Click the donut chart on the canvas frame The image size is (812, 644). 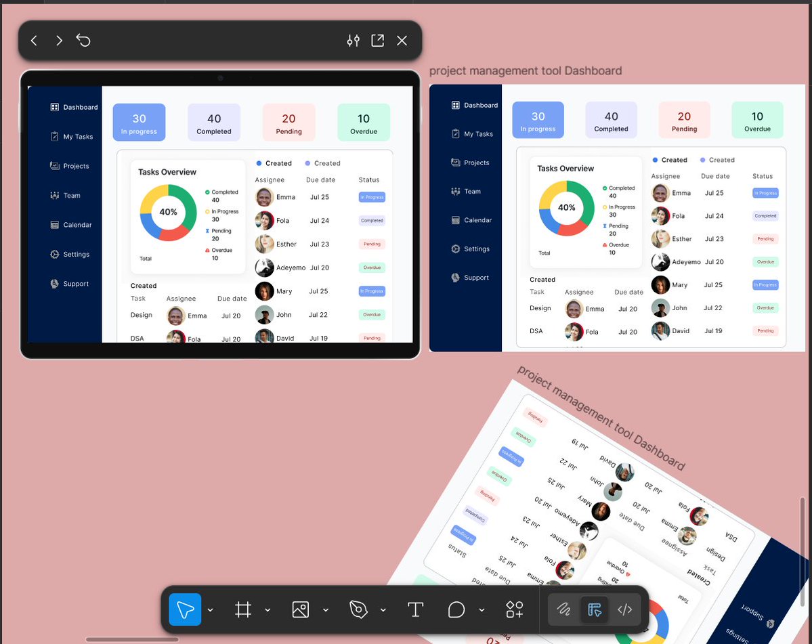coord(567,208)
